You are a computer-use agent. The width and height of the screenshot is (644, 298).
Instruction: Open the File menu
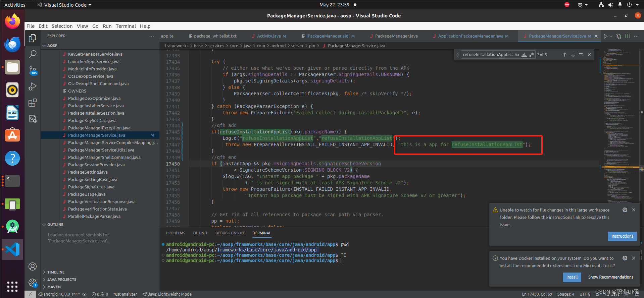[x=31, y=26]
